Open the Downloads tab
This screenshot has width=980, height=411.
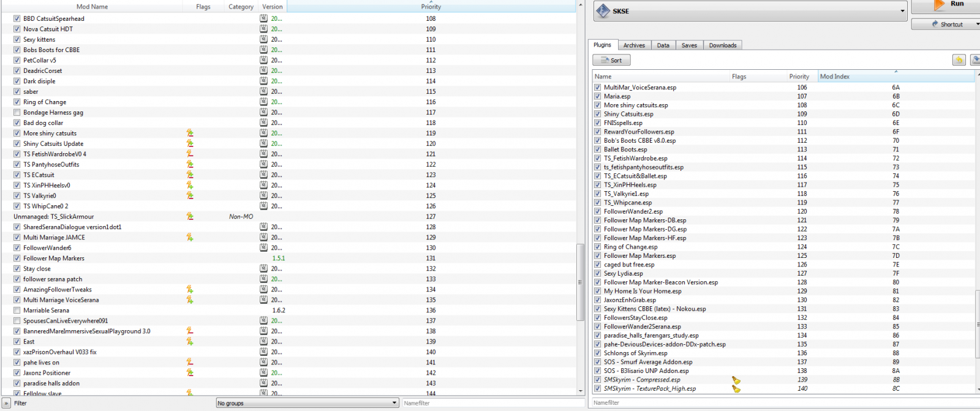pos(723,45)
